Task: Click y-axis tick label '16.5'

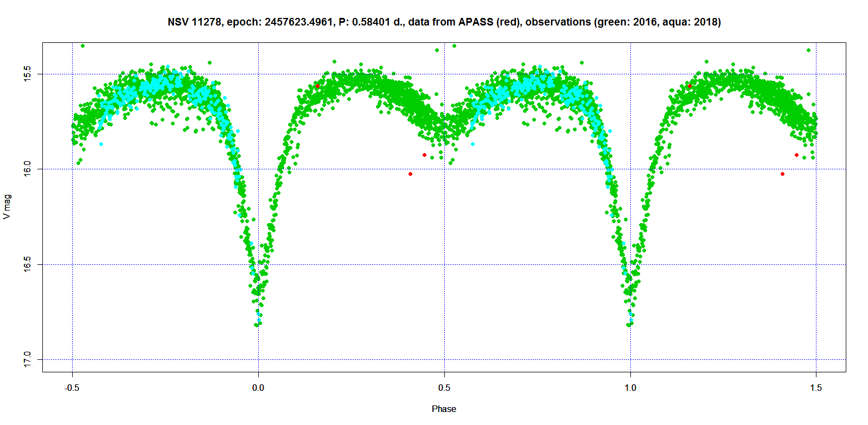Action: [x=28, y=264]
